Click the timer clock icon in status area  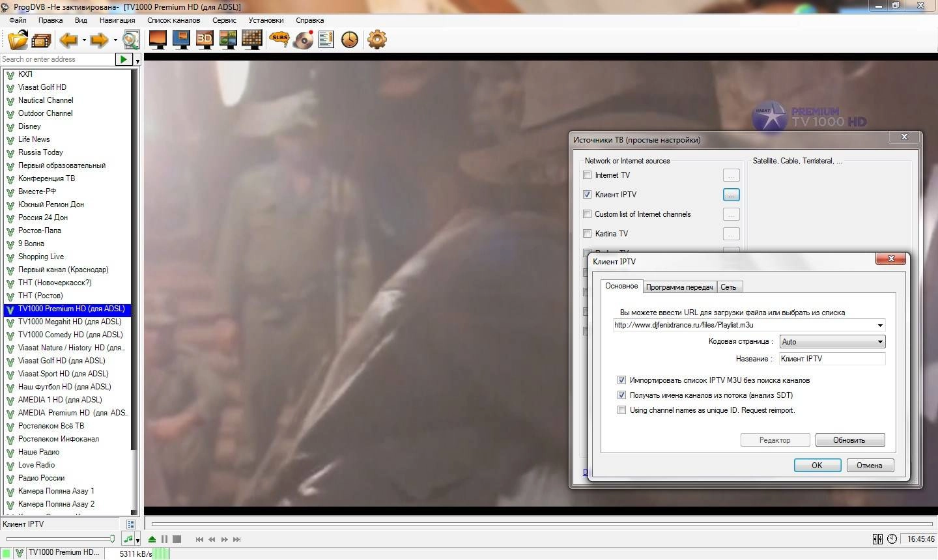(892, 539)
